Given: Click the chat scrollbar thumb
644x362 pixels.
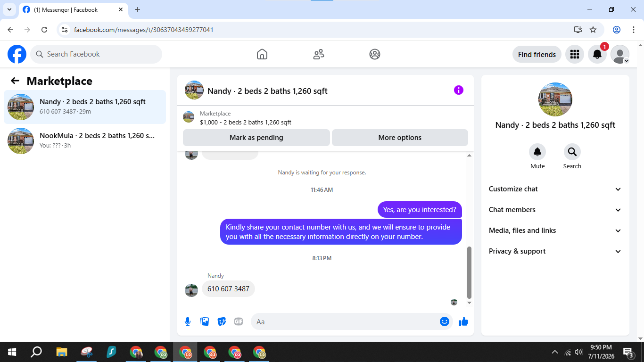Looking at the screenshot, I should click(469, 272).
